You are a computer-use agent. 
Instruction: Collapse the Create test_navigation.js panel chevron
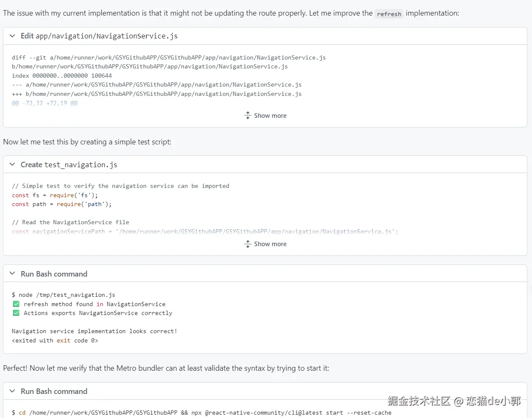(12, 164)
